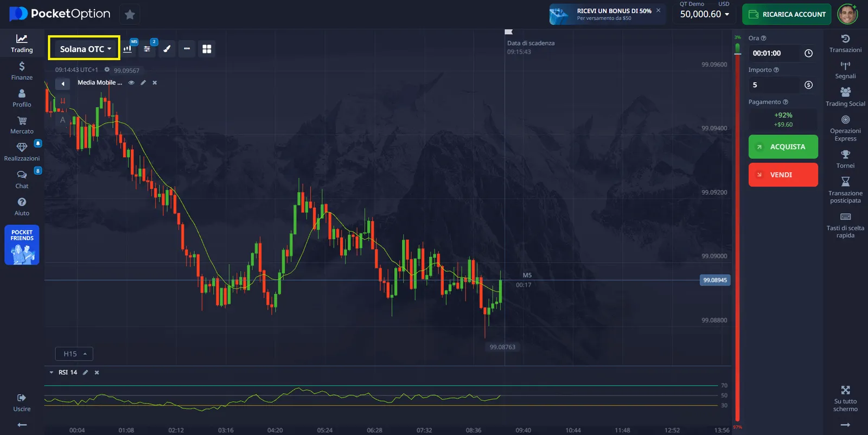Open the chart type candlestick settings
Image resolution: width=868 pixels, height=435 pixels.
click(128, 49)
